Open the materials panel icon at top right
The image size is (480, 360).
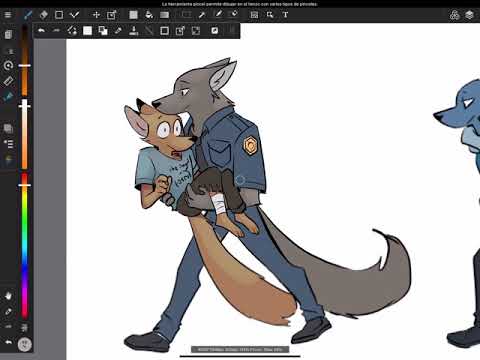pos(454,15)
